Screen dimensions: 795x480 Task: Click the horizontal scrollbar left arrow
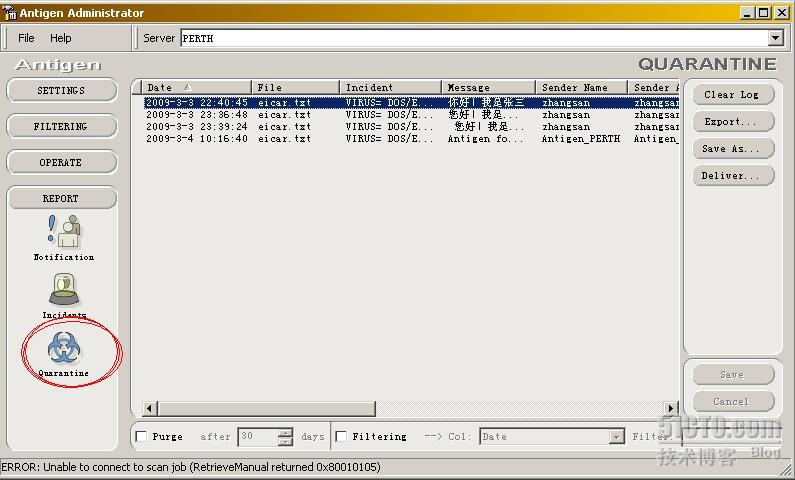149,408
